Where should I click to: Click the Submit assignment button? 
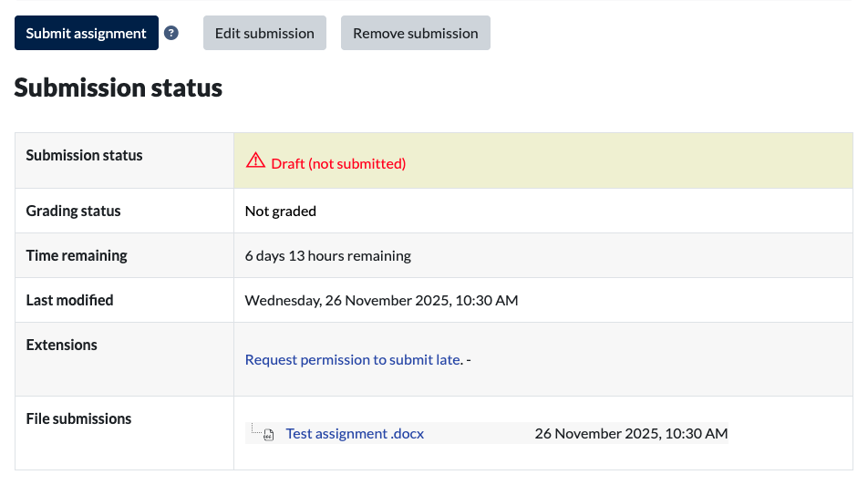pos(86,33)
